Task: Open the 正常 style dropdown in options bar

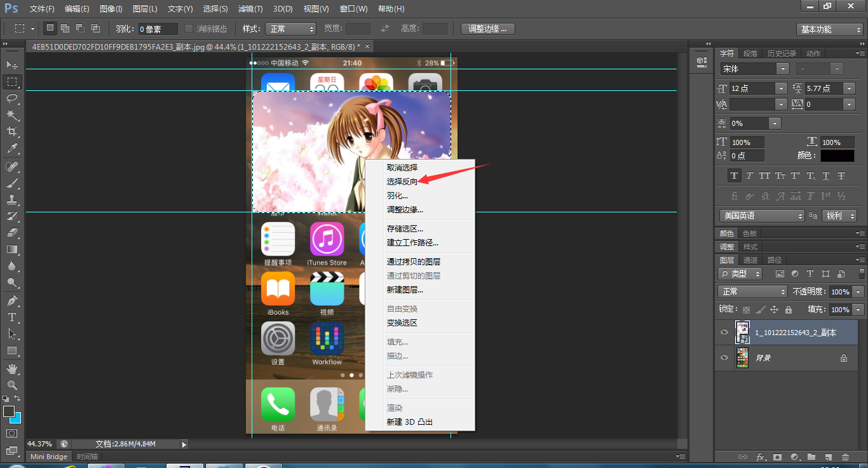Action: 290,29
